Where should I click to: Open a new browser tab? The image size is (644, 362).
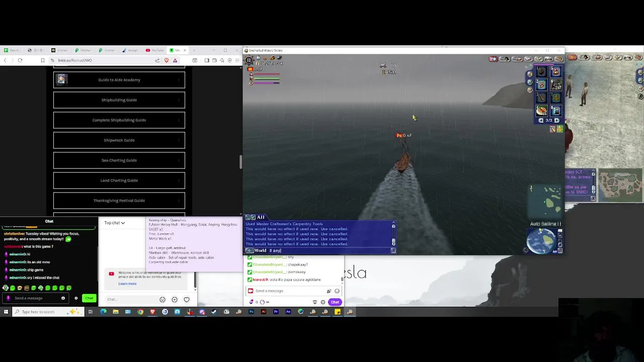click(x=194, y=50)
